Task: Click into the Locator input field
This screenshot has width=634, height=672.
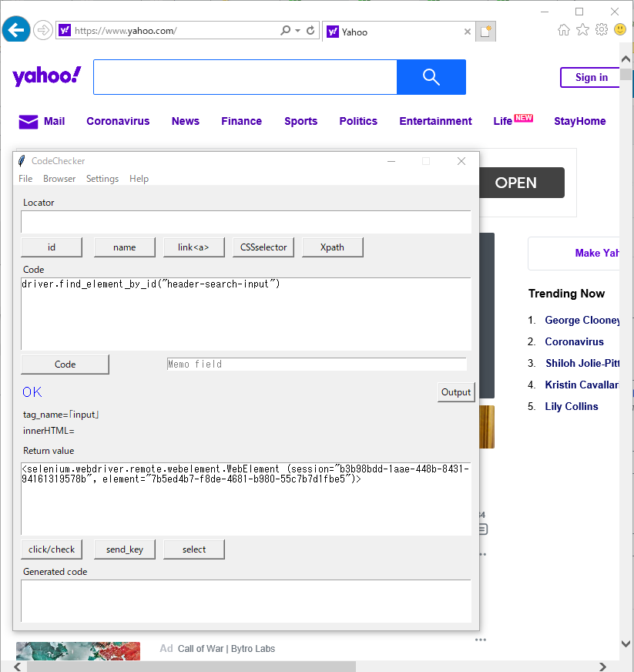Action: (246, 222)
